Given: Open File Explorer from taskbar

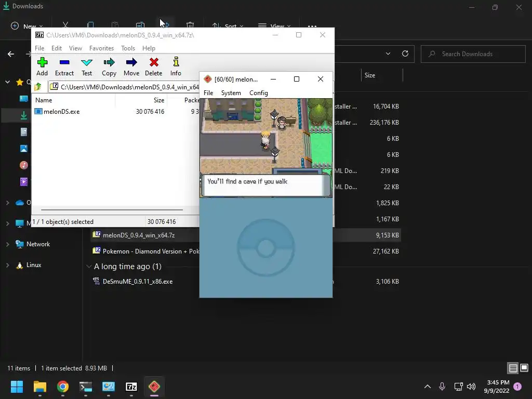Looking at the screenshot, I should 39,387.
